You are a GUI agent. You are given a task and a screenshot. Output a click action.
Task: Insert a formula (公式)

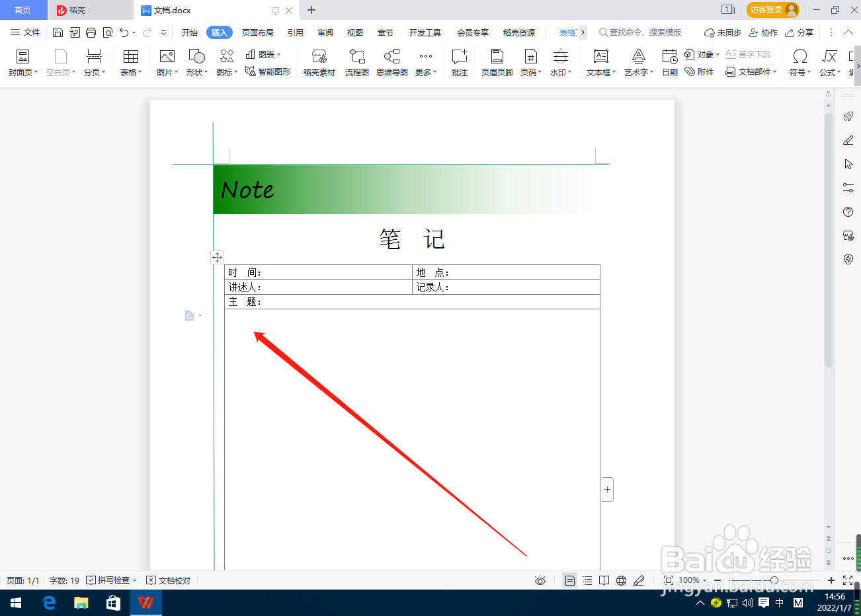click(830, 63)
